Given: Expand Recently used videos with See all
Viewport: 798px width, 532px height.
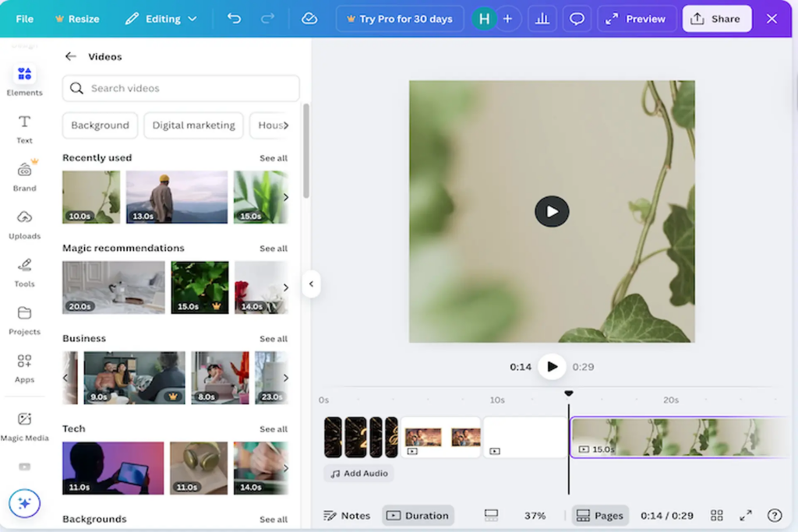Looking at the screenshot, I should pos(273,158).
